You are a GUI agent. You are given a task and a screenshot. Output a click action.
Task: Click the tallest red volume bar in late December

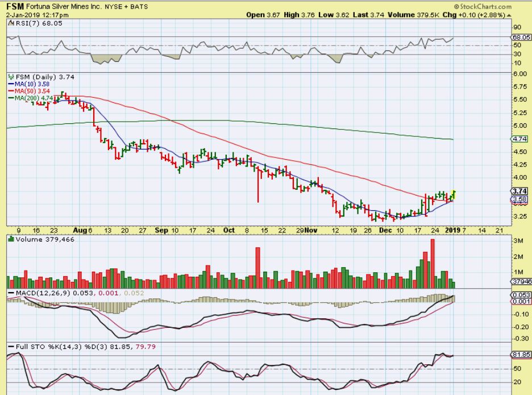click(x=433, y=264)
